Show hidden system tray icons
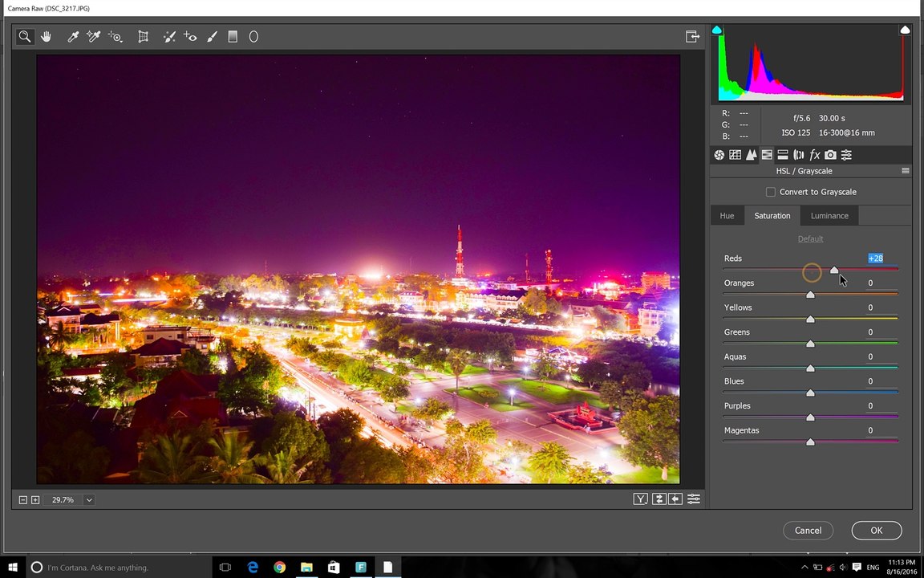This screenshot has height=578, width=924. click(805, 567)
